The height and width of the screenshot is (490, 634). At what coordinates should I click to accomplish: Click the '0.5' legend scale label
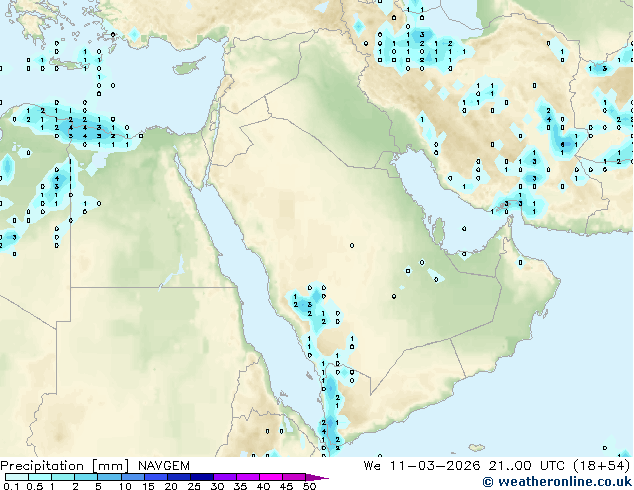tap(34, 486)
